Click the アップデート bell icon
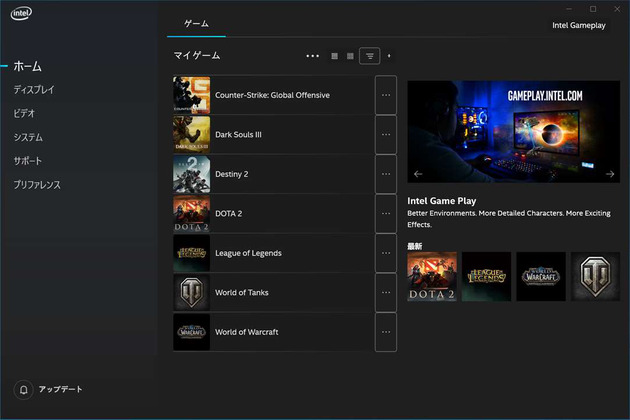 pyautogui.click(x=24, y=389)
